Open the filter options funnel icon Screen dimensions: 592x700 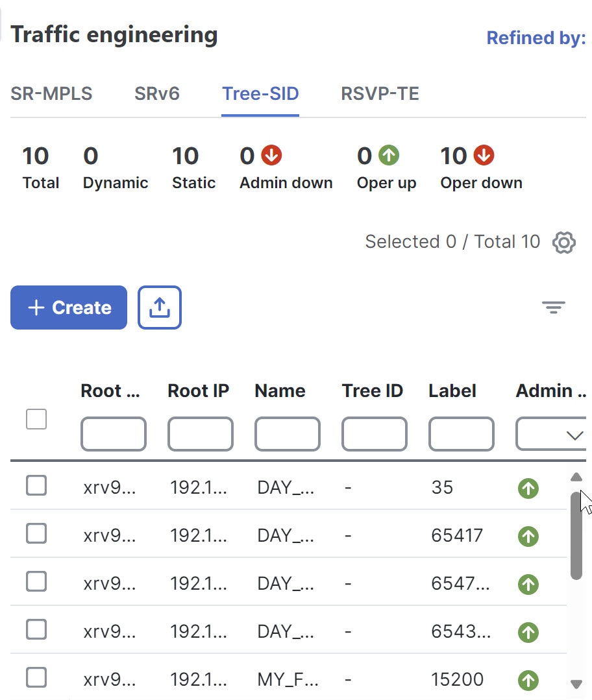(x=554, y=307)
